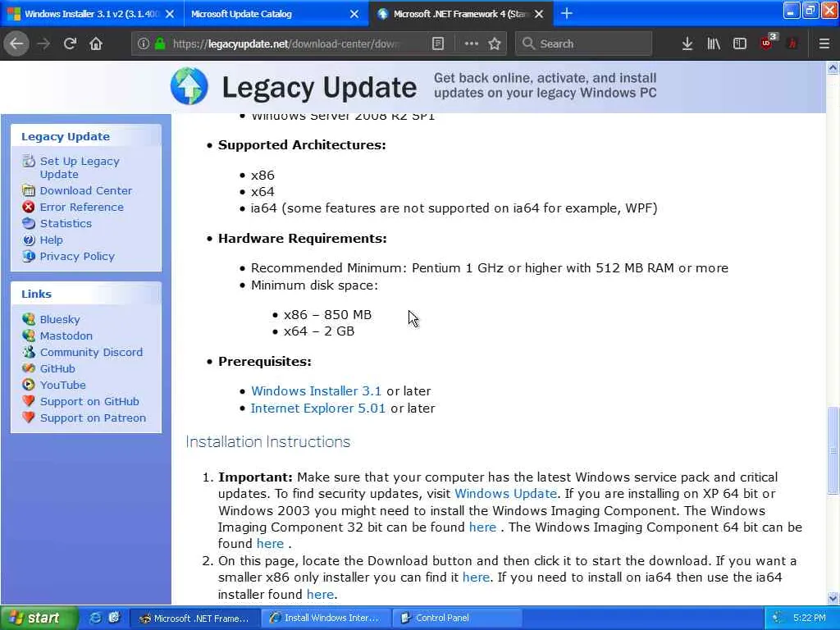Switch to Microsoft Update Catalog tab

tap(276, 14)
